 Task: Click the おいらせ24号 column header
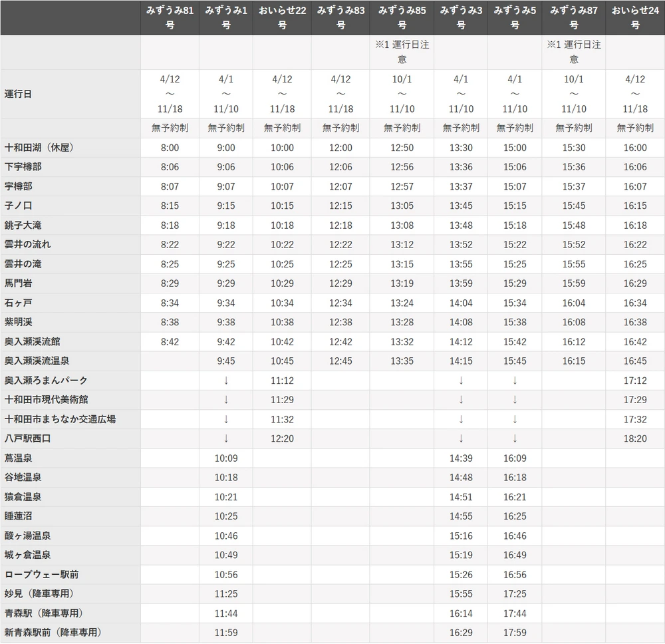click(635, 18)
